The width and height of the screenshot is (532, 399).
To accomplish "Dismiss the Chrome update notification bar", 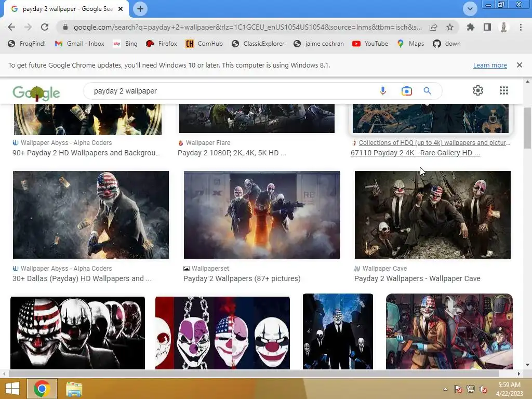I will tap(519, 65).
